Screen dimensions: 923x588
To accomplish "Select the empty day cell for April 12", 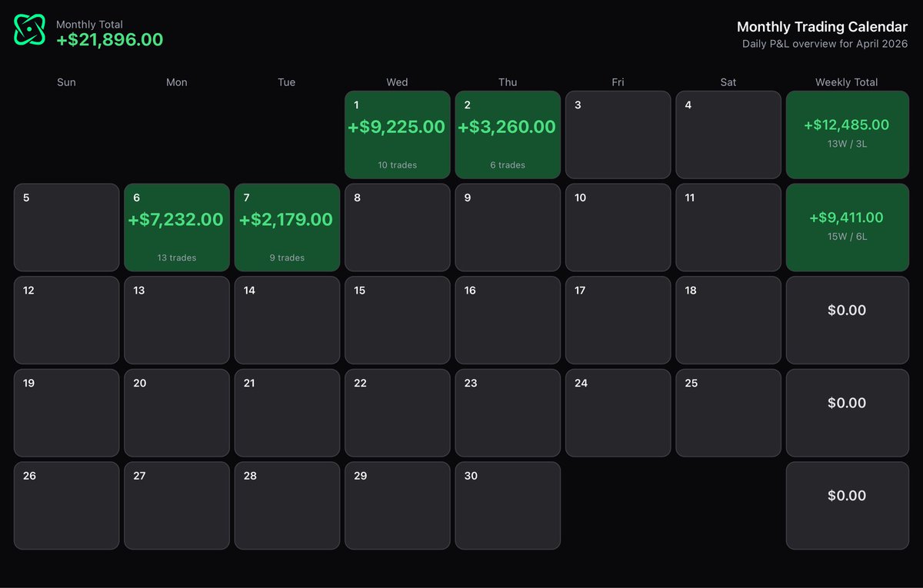I will click(66, 321).
